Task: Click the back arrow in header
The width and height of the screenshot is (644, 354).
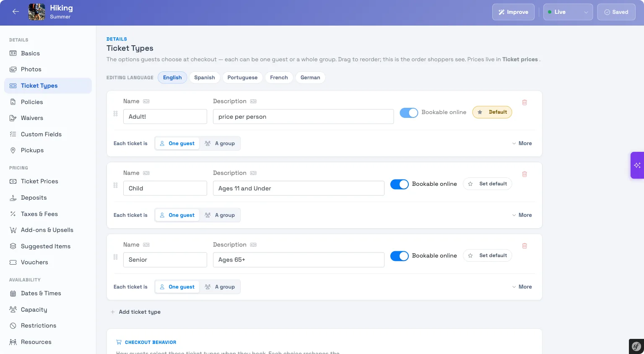Action: 16,12
